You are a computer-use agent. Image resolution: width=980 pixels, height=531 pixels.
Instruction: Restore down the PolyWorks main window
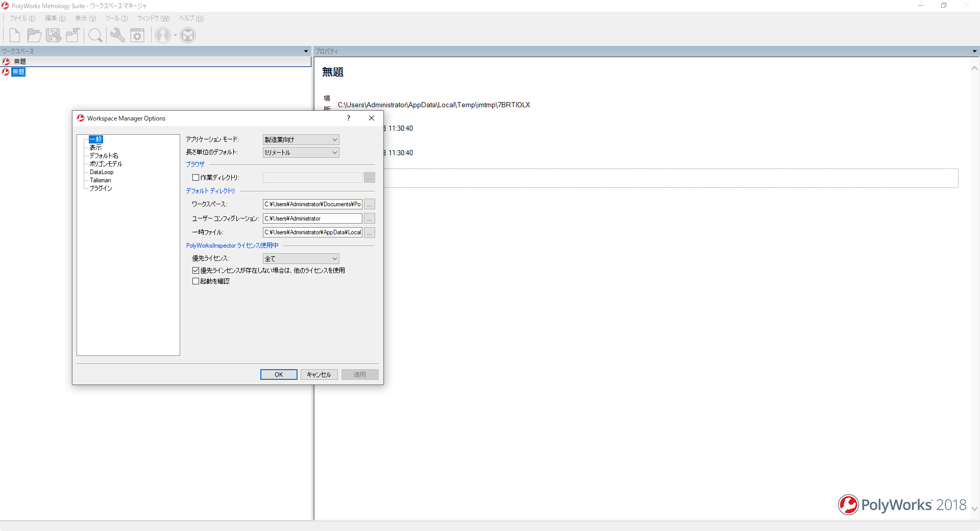point(944,6)
